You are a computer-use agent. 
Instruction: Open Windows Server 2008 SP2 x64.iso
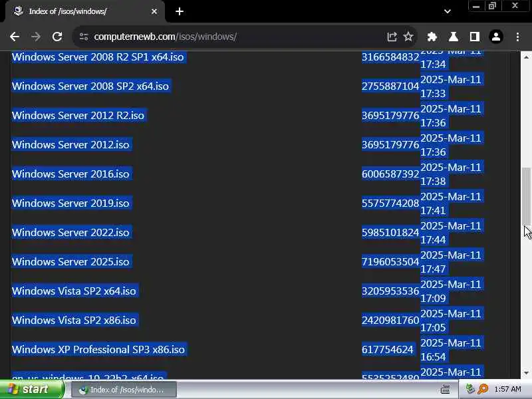pos(90,86)
